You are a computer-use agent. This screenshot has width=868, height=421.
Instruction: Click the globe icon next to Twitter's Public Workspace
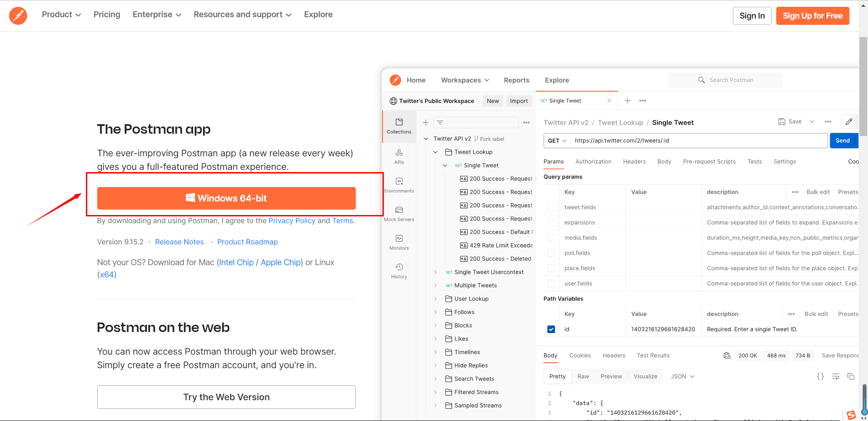[393, 101]
